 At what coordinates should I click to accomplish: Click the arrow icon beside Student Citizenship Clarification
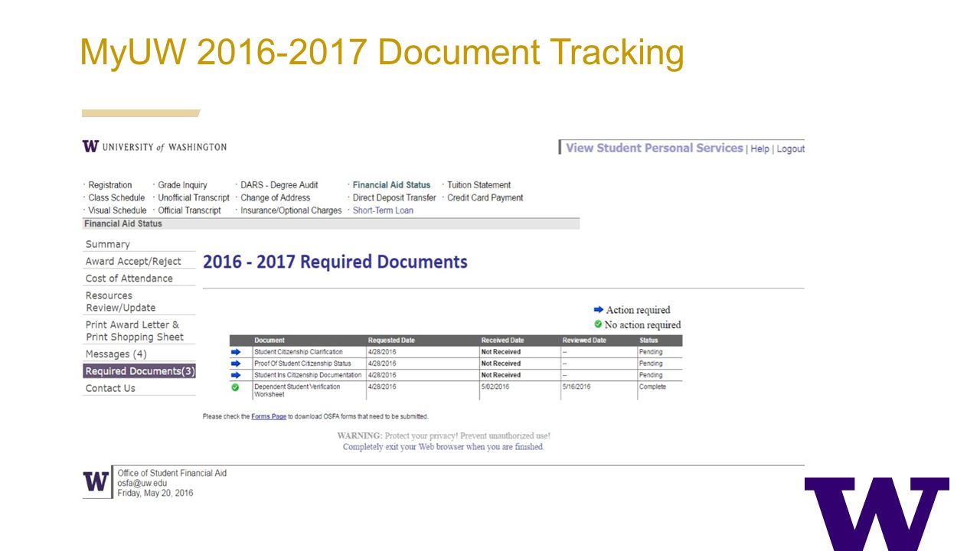coord(236,352)
